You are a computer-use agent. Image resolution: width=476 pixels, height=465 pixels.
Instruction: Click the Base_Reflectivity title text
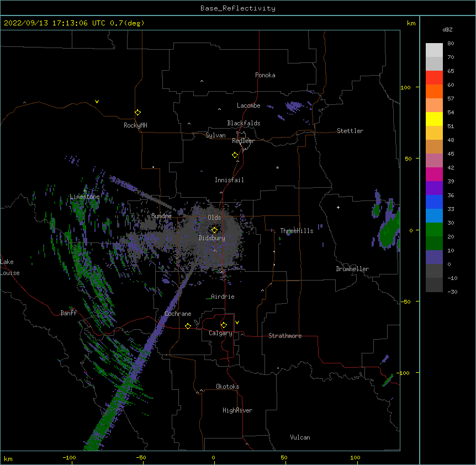pos(238,8)
